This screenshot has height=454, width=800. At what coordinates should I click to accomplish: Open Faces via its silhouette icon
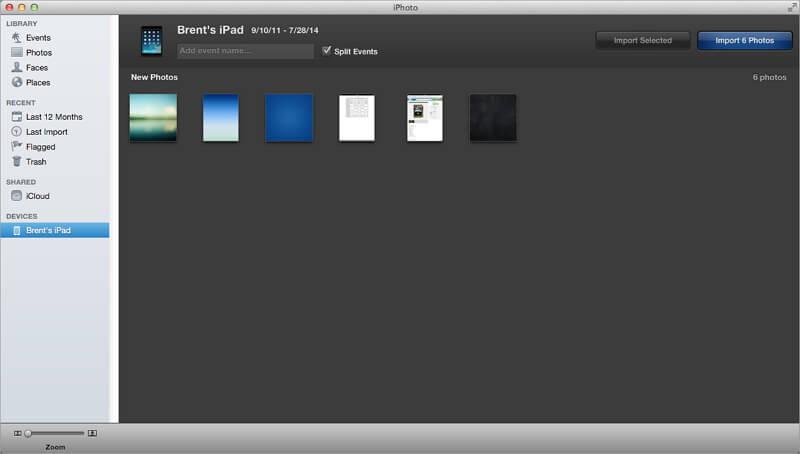[17, 68]
